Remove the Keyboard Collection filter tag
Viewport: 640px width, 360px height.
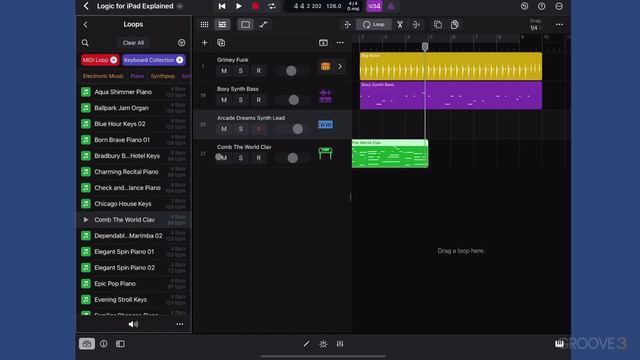(x=180, y=60)
